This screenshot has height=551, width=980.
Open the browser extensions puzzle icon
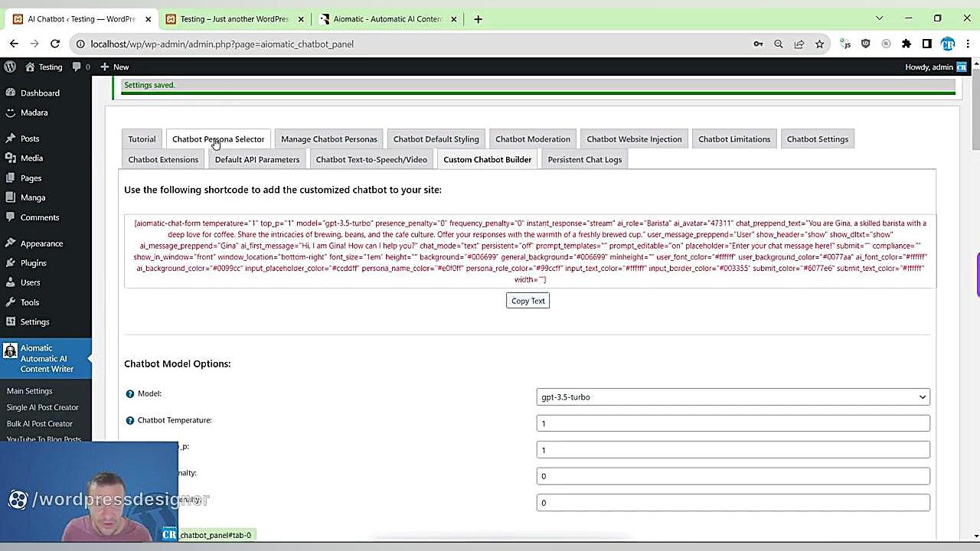pos(906,44)
